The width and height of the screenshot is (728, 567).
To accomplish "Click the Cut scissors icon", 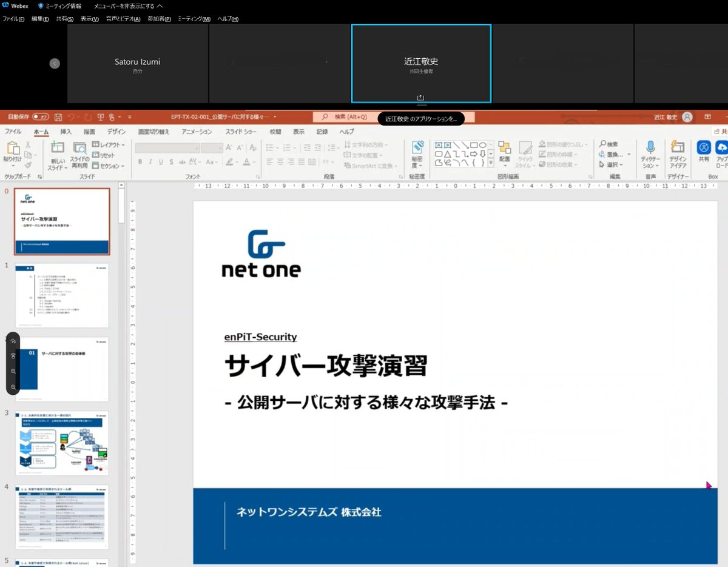I will click(28, 145).
